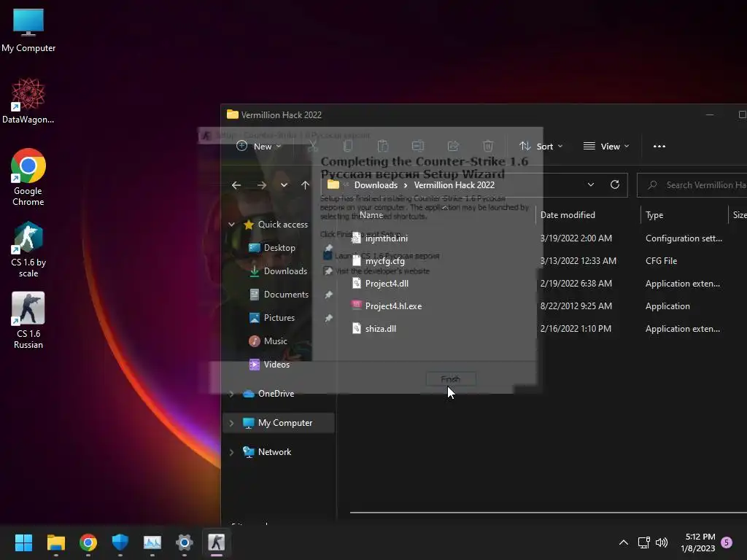This screenshot has height=560, width=747.
Task: Open notifications badge showing 5
Action: 727,542
